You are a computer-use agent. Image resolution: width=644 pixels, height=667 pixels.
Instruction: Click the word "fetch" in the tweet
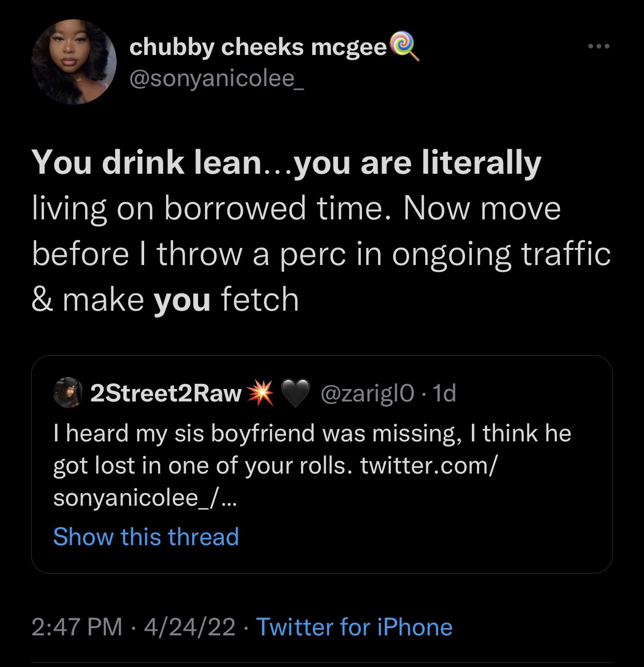pyautogui.click(x=260, y=300)
